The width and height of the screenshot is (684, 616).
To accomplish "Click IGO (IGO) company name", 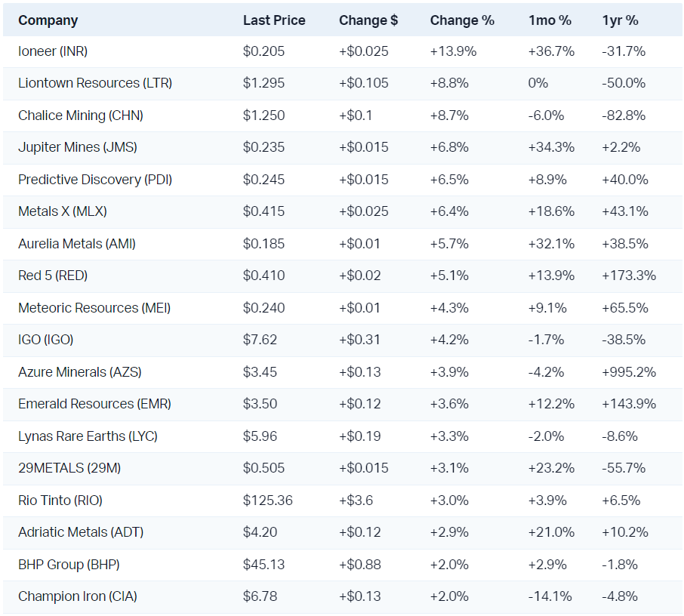I will click(x=45, y=340).
